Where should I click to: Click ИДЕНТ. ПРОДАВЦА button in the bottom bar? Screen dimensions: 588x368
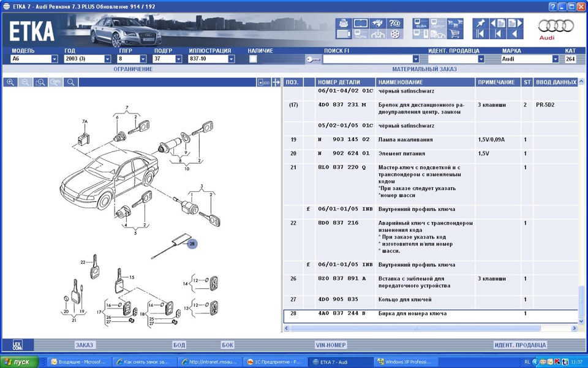click(520, 345)
